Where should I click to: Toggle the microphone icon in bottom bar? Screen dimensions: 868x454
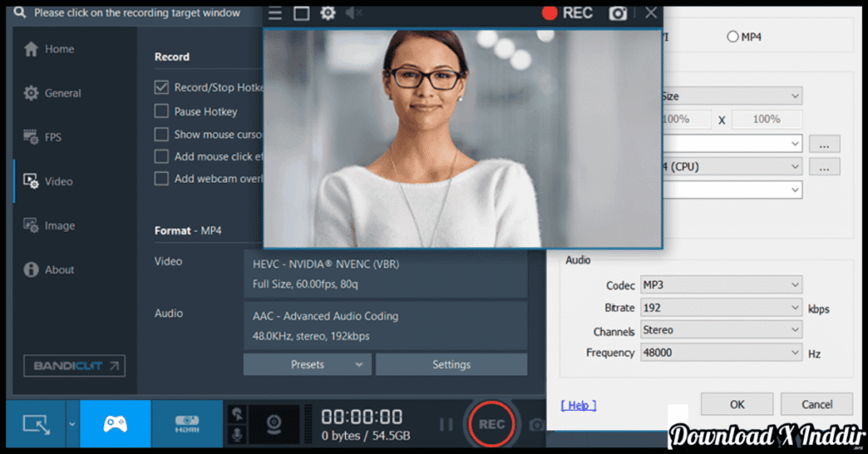tap(238, 435)
